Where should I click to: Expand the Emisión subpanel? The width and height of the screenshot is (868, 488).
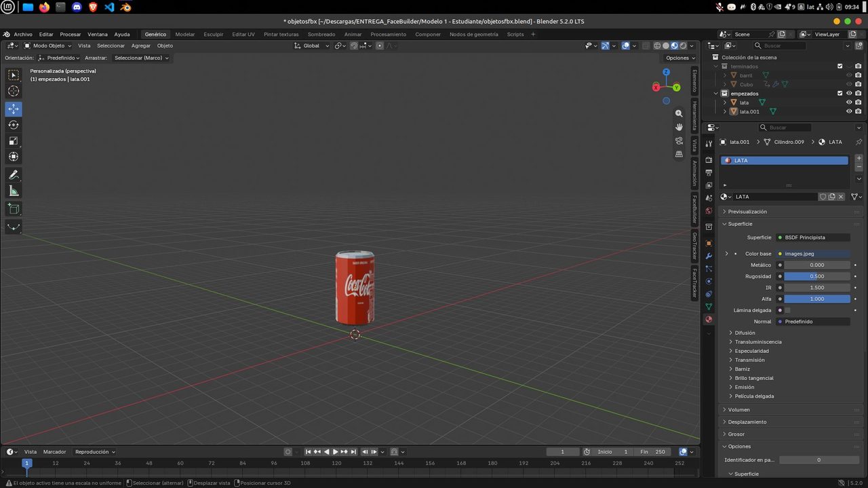[745, 387]
